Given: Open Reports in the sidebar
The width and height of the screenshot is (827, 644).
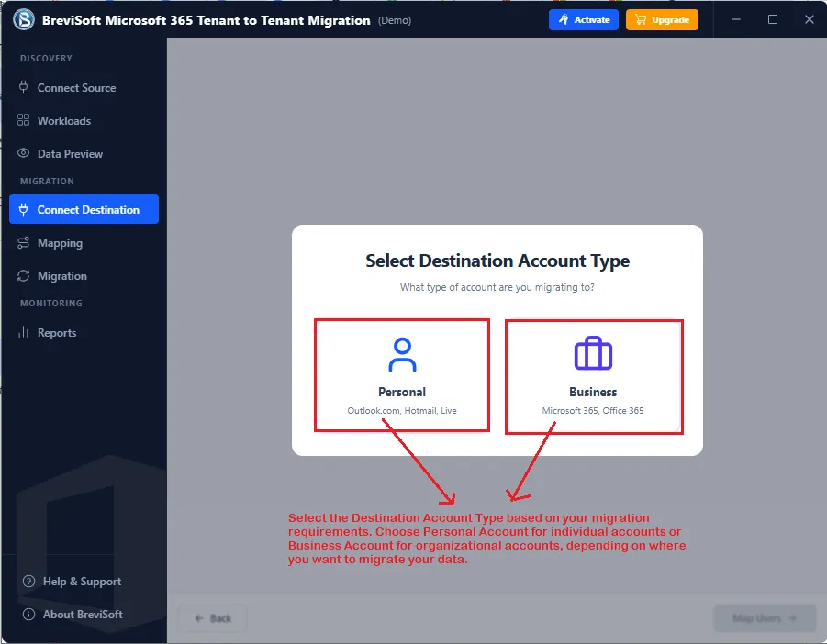Looking at the screenshot, I should pyautogui.click(x=84, y=332).
